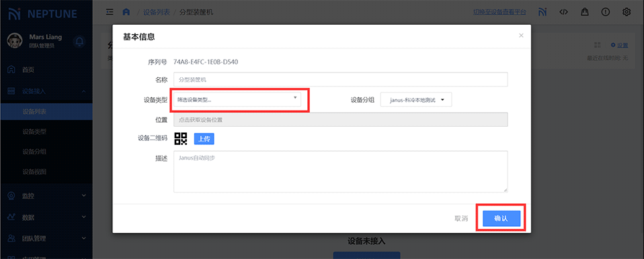Expand the 数据 sidebar section
644x259 pixels.
point(46,217)
